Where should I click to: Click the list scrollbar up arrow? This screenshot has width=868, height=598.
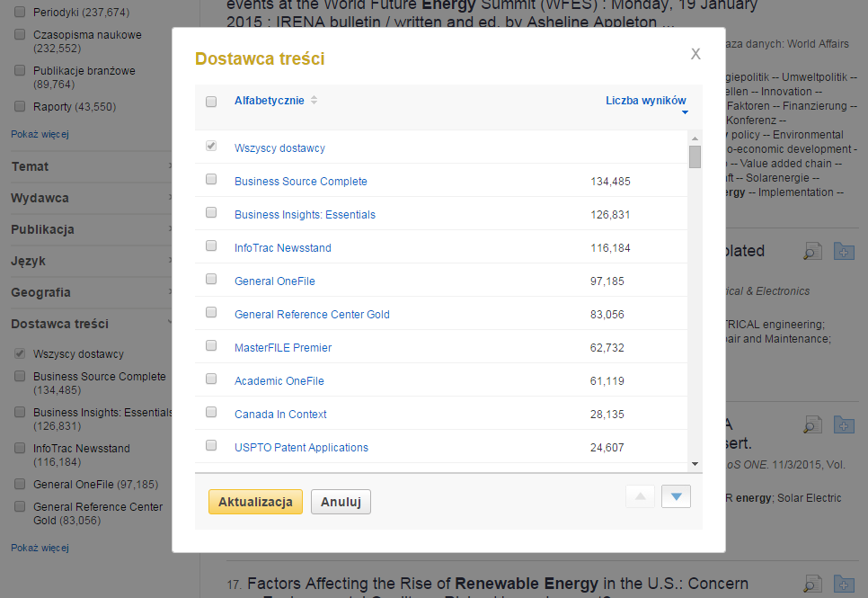(695, 138)
